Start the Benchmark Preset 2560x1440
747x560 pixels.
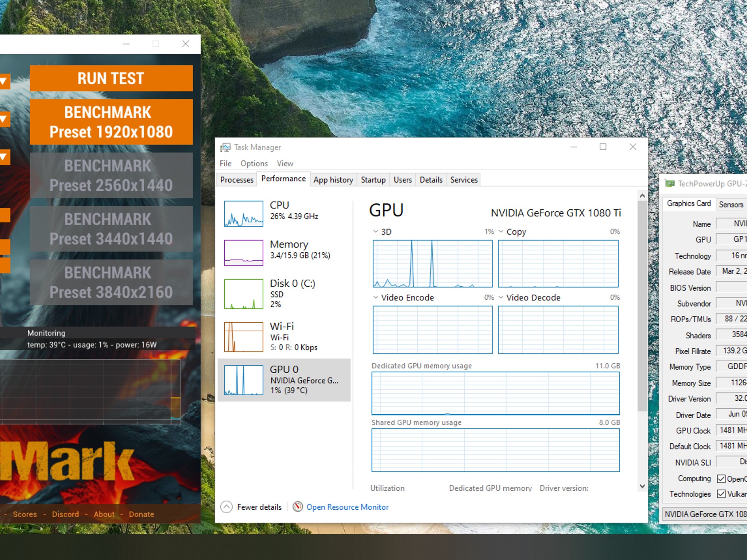pos(111,175)
